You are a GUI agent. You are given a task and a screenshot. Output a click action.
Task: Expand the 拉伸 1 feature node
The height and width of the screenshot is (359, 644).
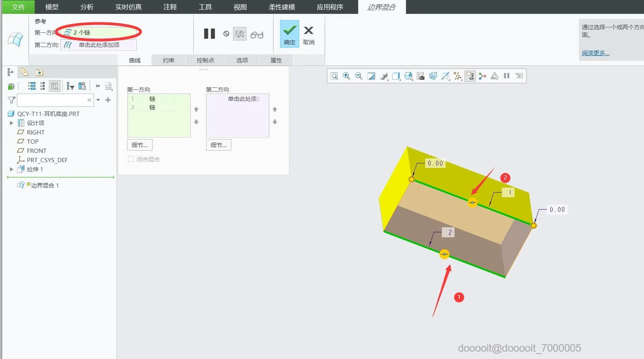(11, 169)
